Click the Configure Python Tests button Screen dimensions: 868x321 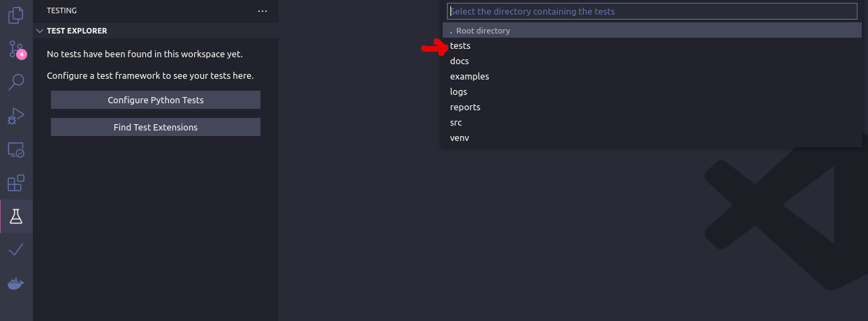pos(156,100)
